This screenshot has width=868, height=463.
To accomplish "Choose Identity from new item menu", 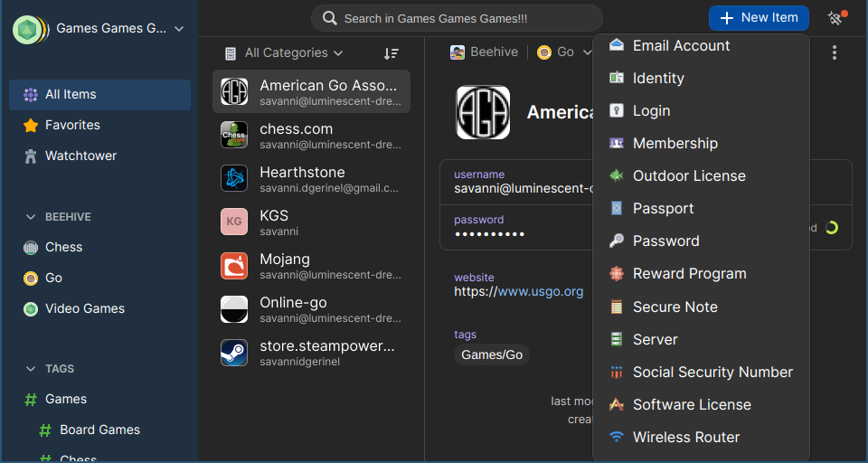I will coord(701,78).
